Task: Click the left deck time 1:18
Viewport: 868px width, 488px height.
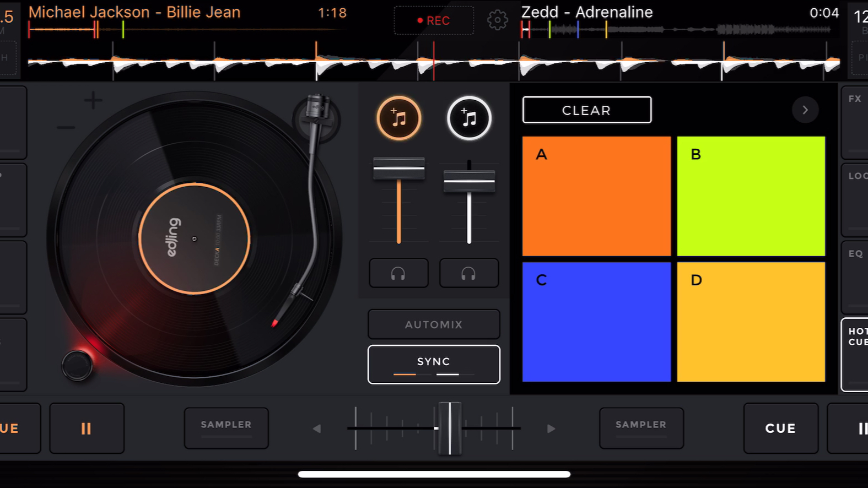Action: click(332, 13)
